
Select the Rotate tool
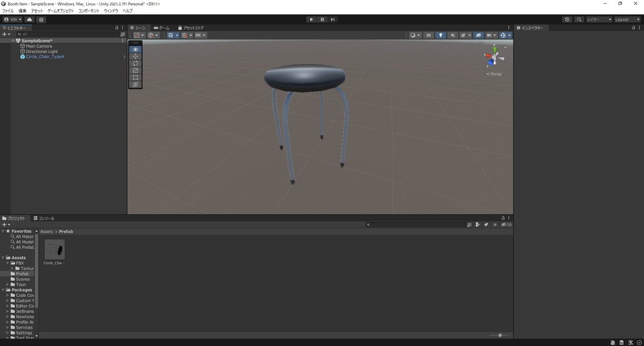(136, 64)
